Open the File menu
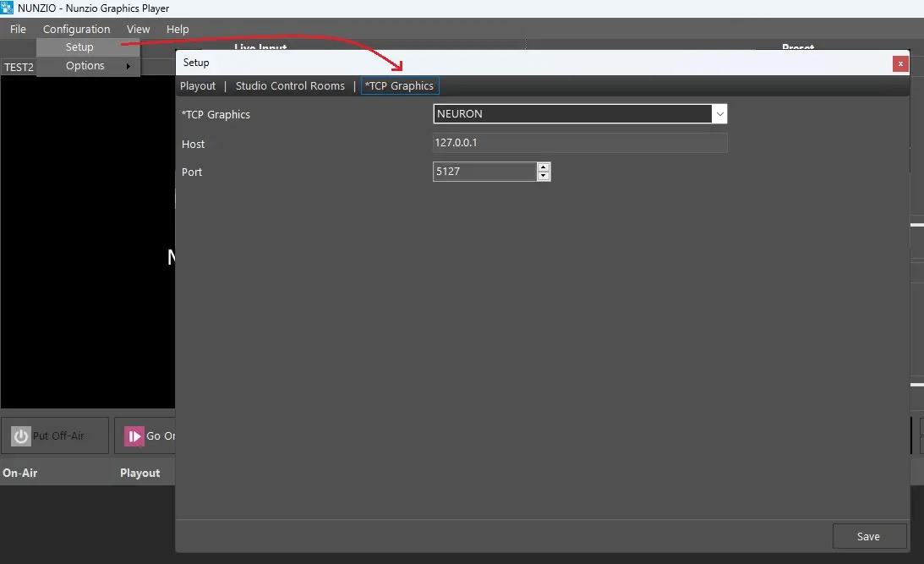Image resolution: width=924 pixels, height=564 pixels. coord(18,29)
